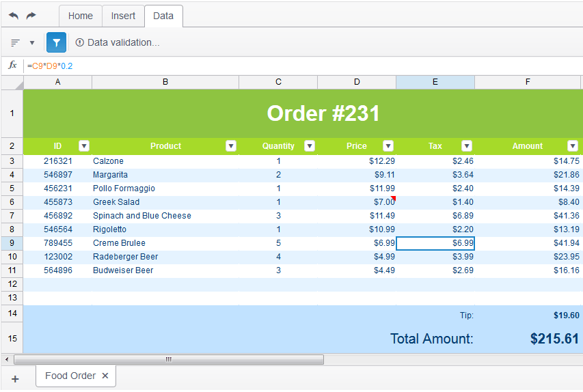The height and width of the screenshot is (392, 583).
Task: Click the undo arrow icon
Action: tap(14, 16)
